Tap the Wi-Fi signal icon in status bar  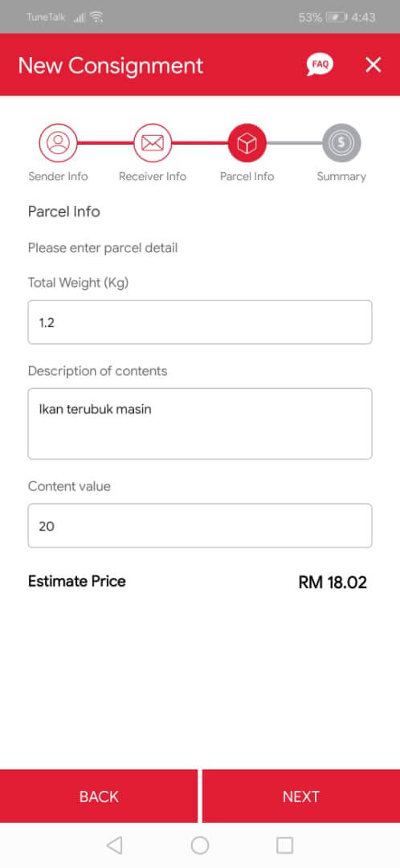click(97, 17)
